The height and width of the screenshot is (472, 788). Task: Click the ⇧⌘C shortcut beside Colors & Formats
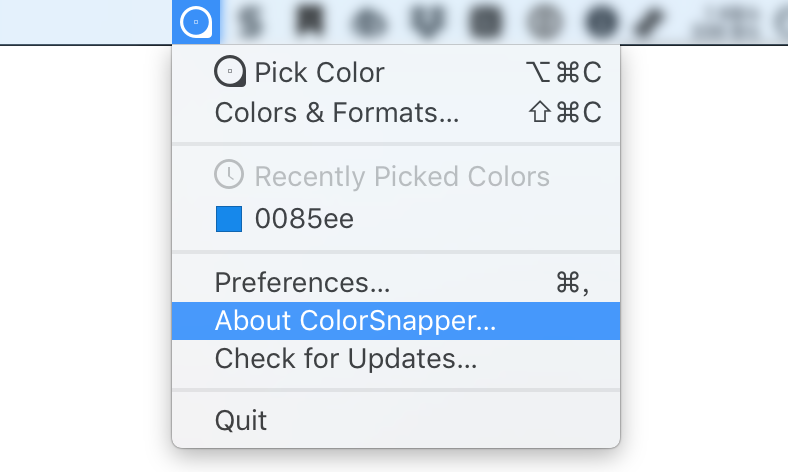[565, 112]
